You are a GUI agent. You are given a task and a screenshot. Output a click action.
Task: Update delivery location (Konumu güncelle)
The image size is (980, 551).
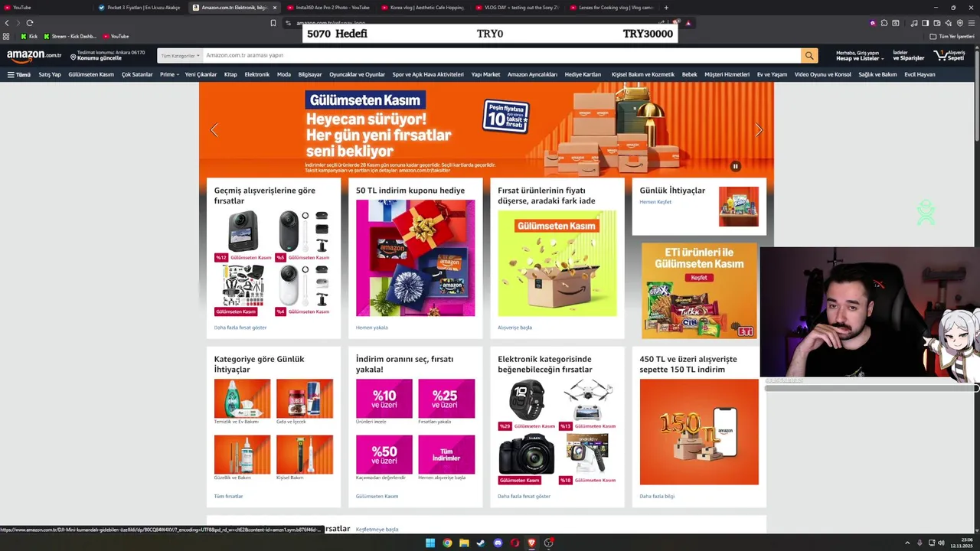[x=107, y=56]
